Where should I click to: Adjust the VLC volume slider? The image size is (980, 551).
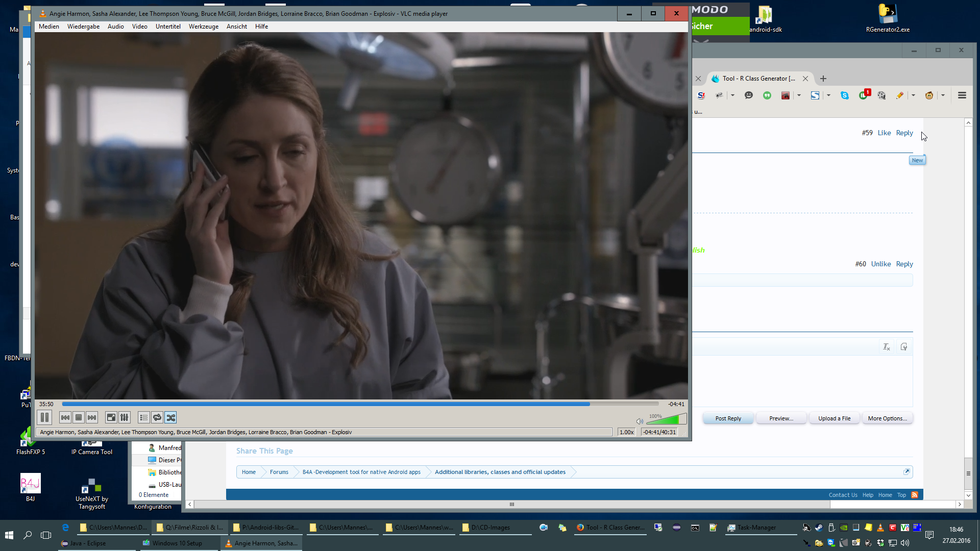[667, 419]
